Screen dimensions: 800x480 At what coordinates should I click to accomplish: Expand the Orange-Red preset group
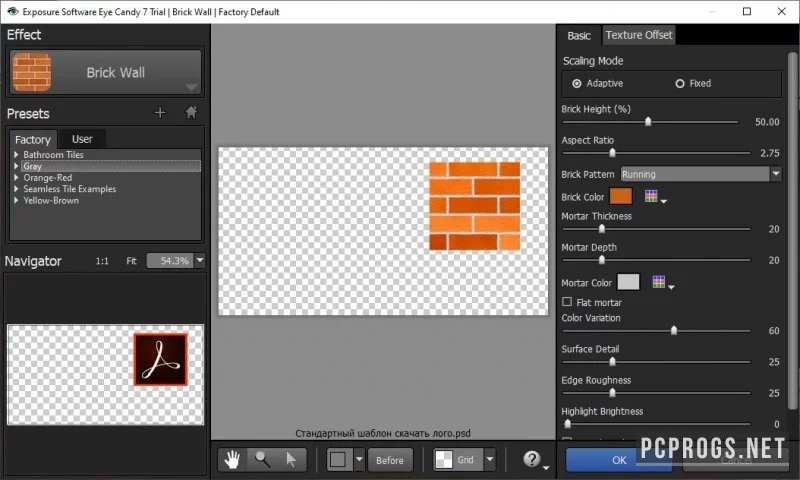coord(16,178)
